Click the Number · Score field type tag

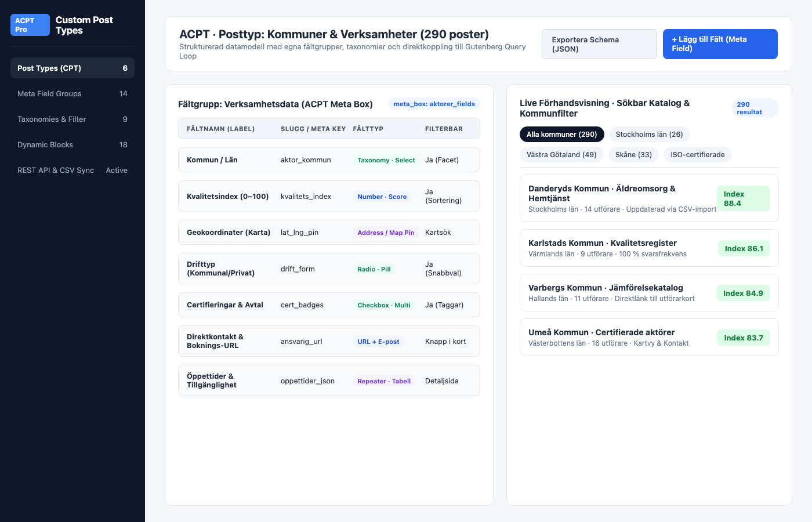(x=382, y=197)
